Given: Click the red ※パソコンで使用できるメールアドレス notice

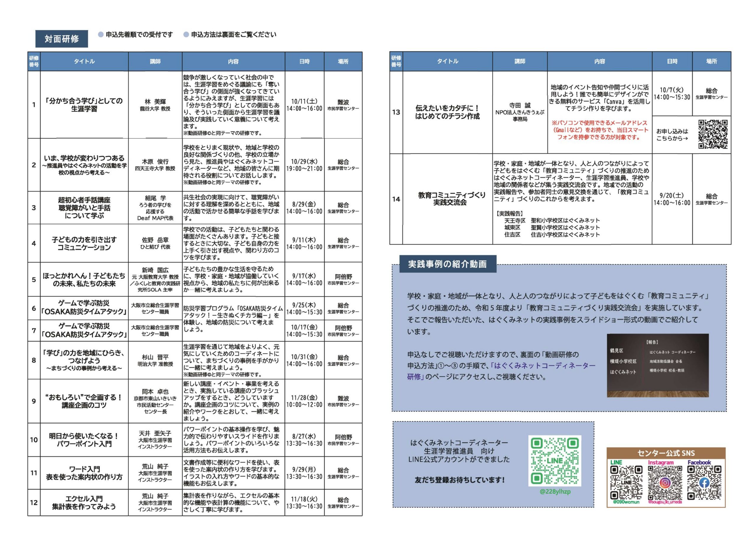Looking at the screenshot, I should [599, 130].
